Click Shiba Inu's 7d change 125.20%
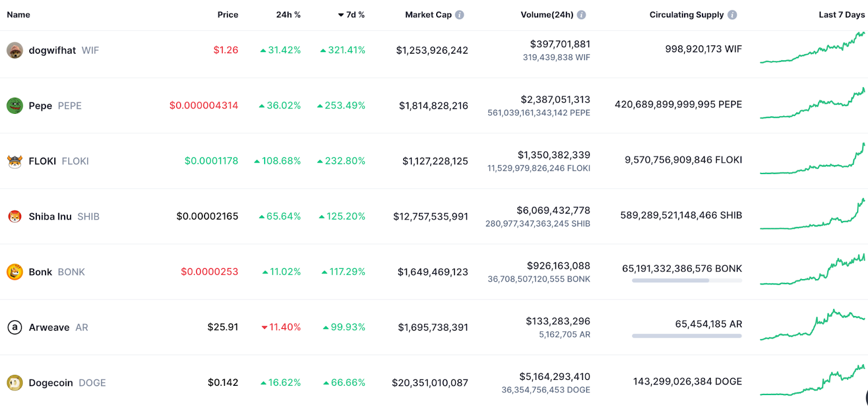Viewport: 868px width, 407px height. (x=342, y=216)
